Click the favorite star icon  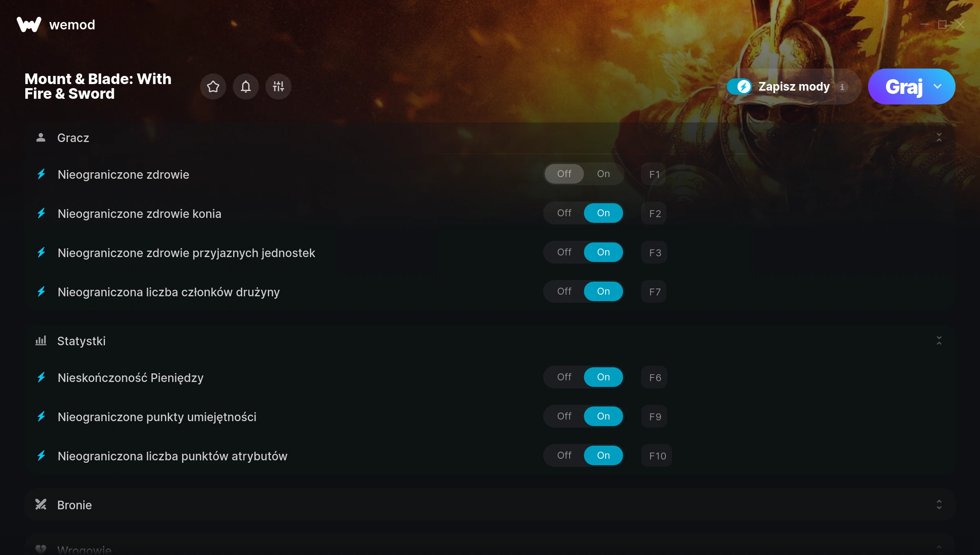tap(213, 87)
